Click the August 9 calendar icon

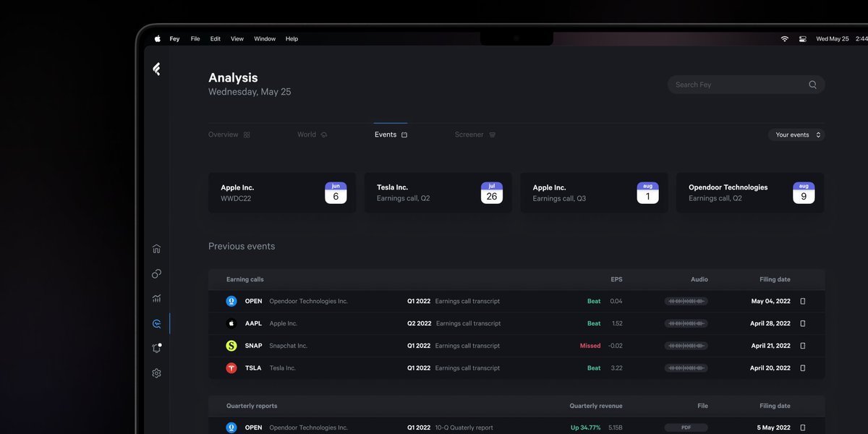pyautogui.click(x=804, y=192)
